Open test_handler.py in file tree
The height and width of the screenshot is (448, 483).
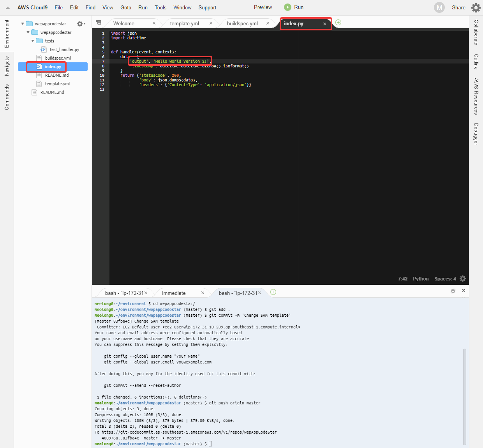[x=64, y=49]
